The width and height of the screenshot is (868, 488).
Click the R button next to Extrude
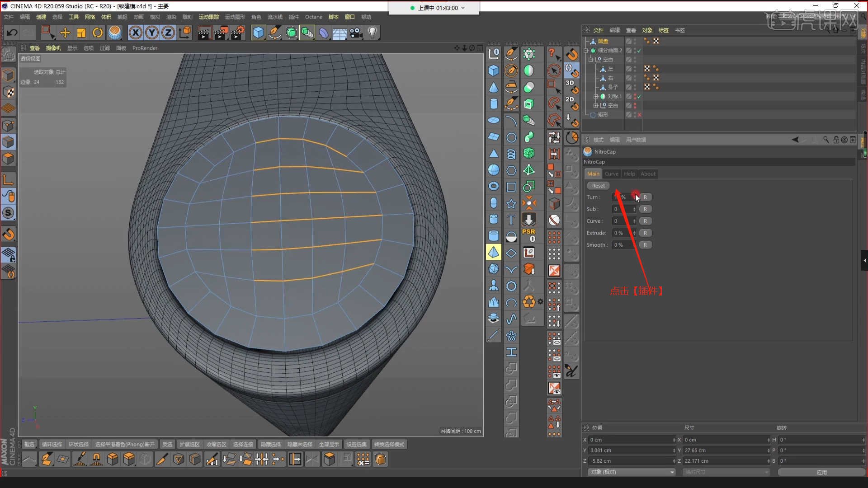pos(645,233)
